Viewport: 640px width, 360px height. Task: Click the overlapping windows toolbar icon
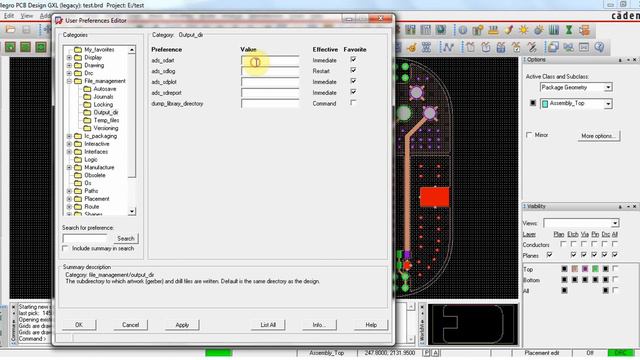553,47
